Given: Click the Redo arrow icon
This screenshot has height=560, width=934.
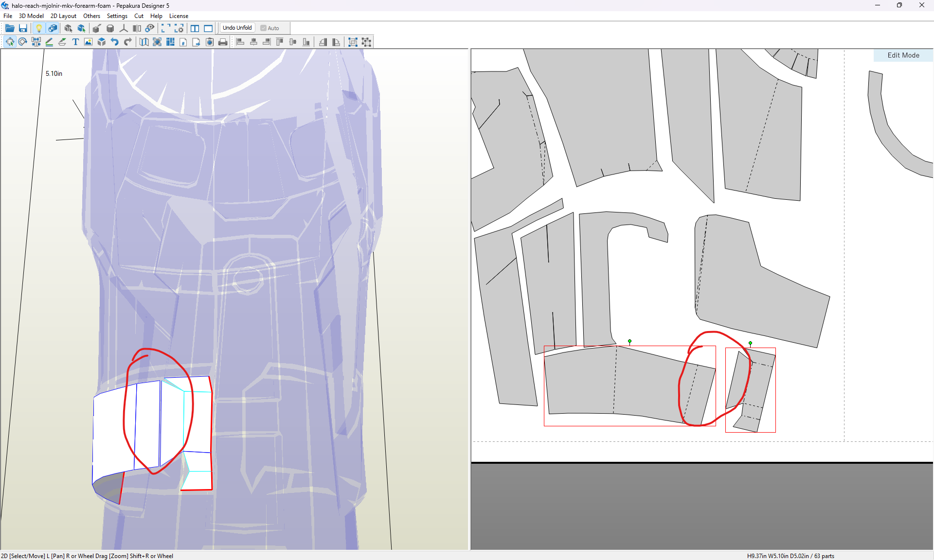Looking at the screenshot, I should point(128,42).
